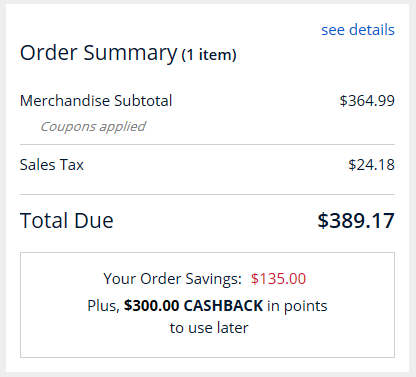Click the Plus, word before cashback

103,306
